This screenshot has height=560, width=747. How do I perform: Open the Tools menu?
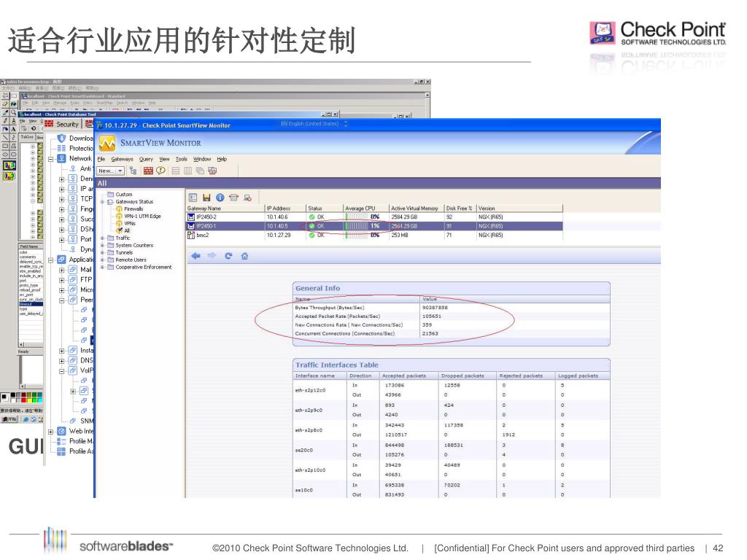182,159
